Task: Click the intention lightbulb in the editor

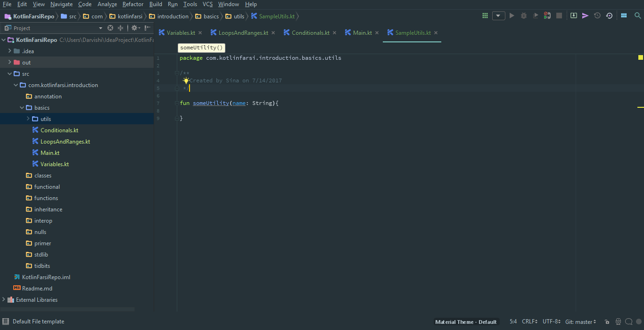Action: pyautogui.click(x=186, y=80)
